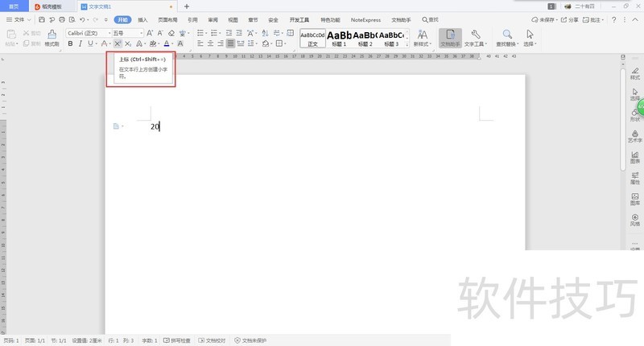Screen dimensions: 644x346
Task: Apply the 标题 2 heading style
Action: (365, 38)
